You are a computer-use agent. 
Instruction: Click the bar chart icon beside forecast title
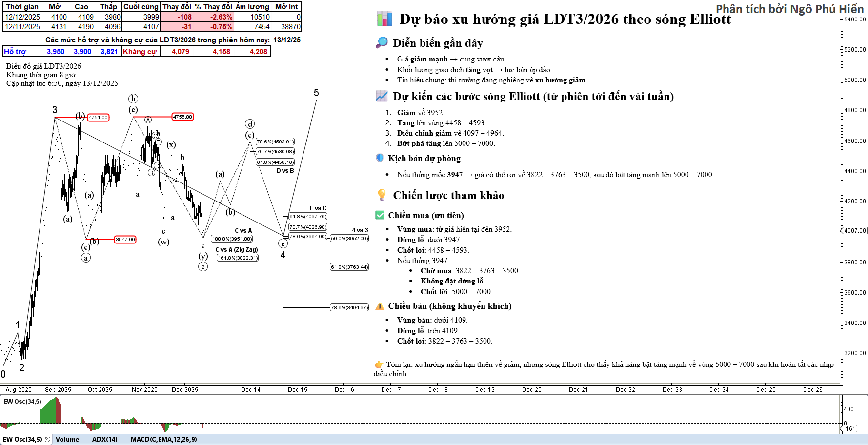[x=384, y=19]
